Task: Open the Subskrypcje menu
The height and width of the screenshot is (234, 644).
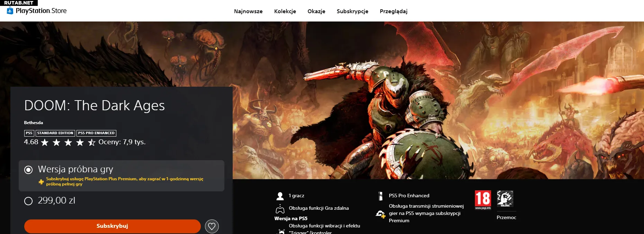Action: click(x=352, y=11)
